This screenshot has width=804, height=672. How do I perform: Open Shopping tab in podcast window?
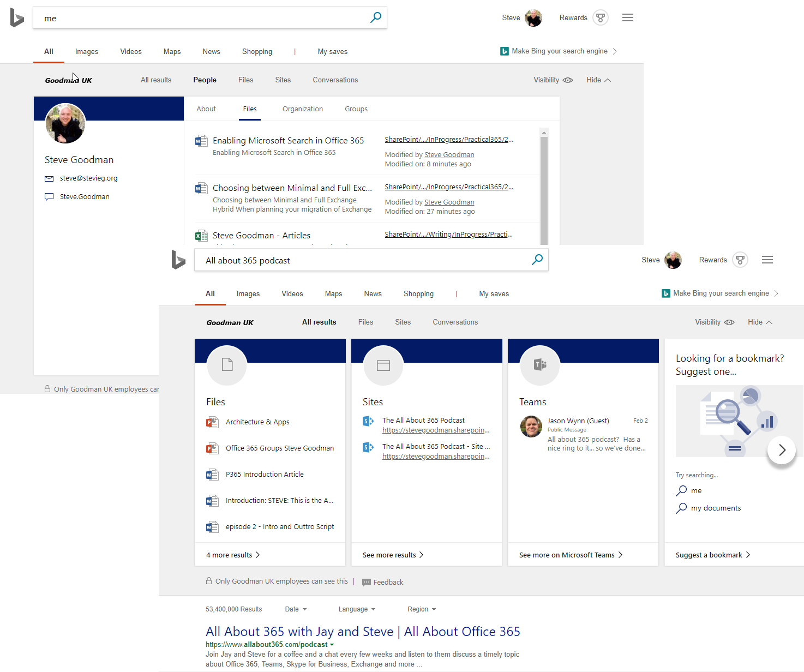[418, 294]
